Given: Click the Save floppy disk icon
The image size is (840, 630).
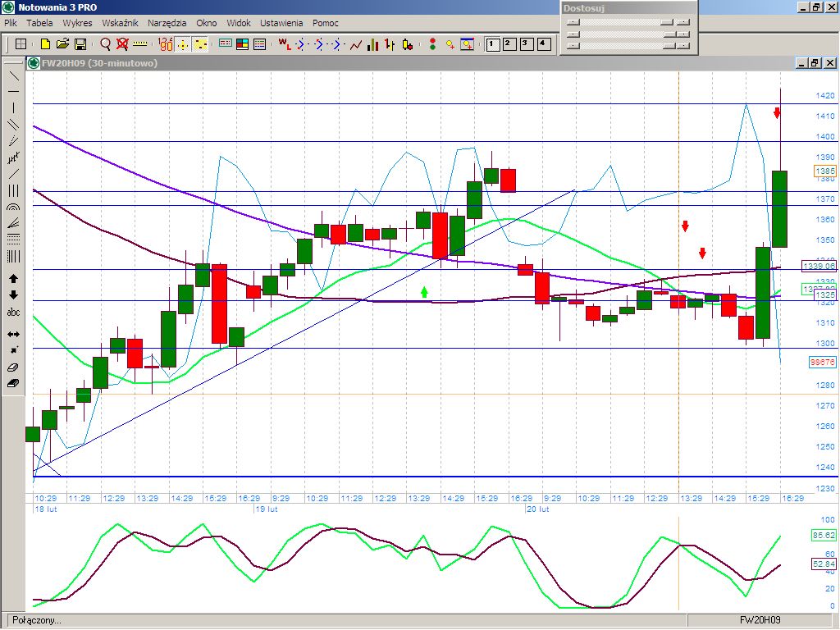Looking at the screenshot, I should pyautogui.click(x=80, y=43).
